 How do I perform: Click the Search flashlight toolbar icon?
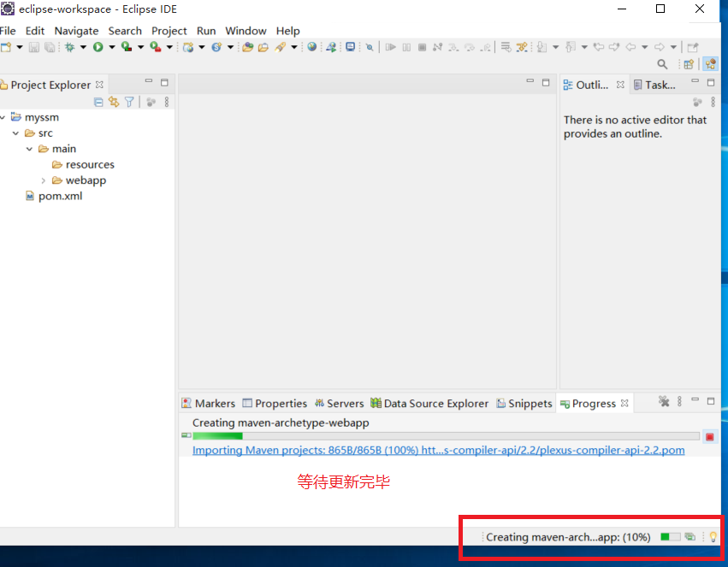(280, 47)
